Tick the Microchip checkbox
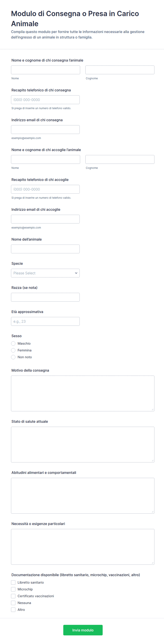Viewport: 164px width, 644px height. coord(13,589)
